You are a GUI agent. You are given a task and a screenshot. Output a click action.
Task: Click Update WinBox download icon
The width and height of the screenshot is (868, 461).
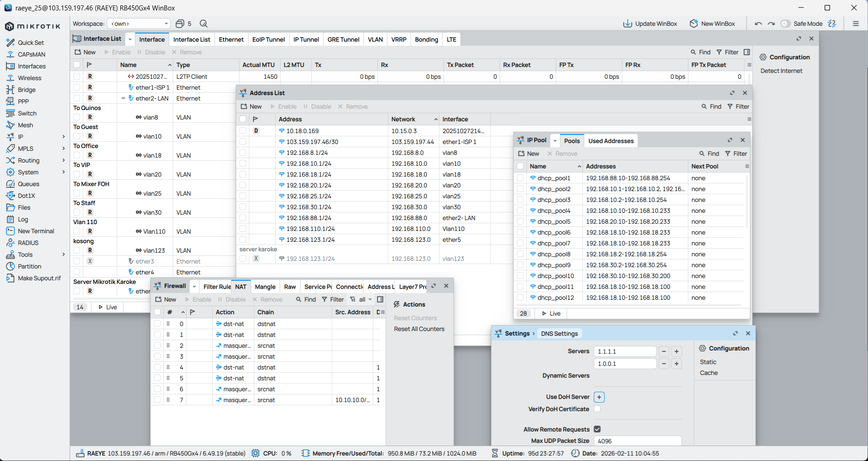(627, 24)
